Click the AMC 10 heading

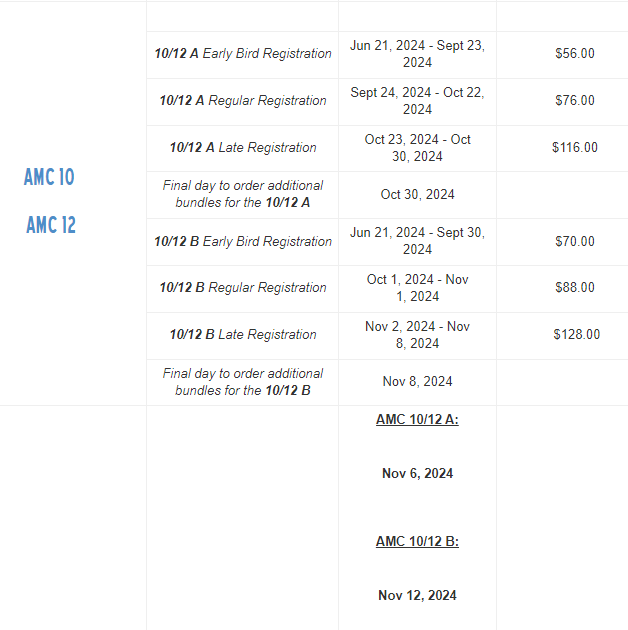pyautogui.click(x=49, y=177)
